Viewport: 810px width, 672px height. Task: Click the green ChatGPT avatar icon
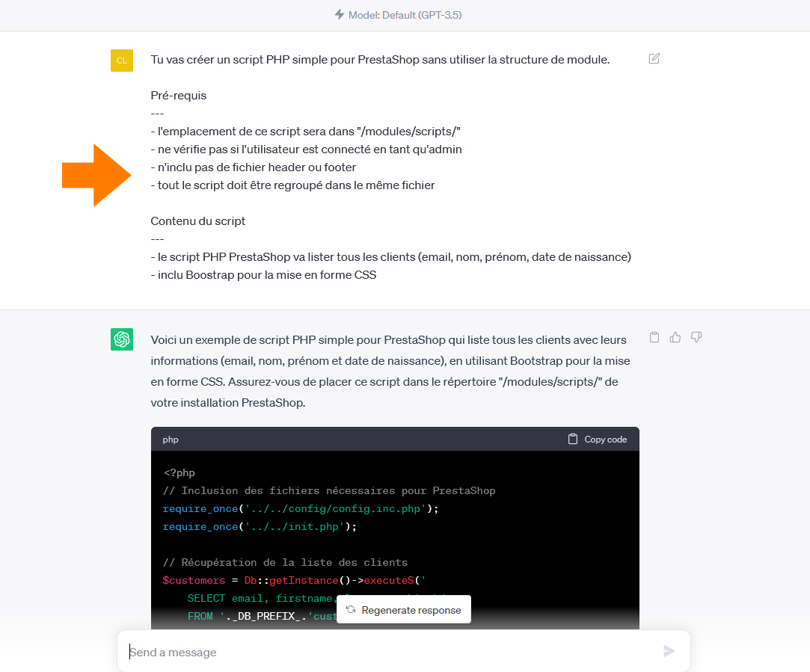[x=122, y=339]
